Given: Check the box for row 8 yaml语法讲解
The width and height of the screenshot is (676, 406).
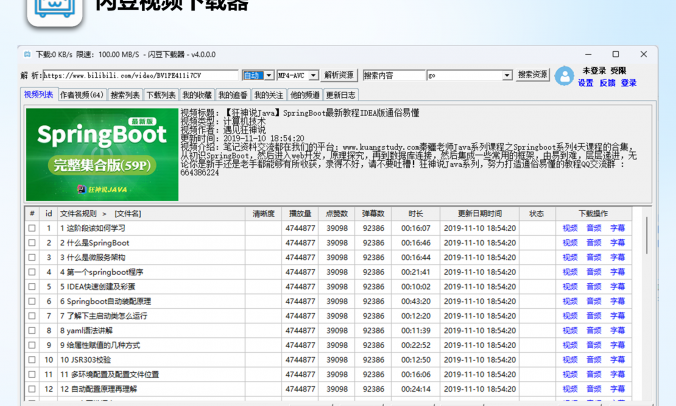Looking at the screenshot, I should coord(32,330).
